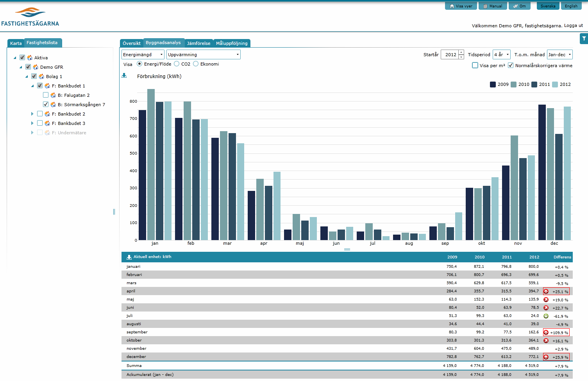The width and height of the screenshot is (588, 381).
Task: Select the Energi/Flöde radio button
Action: coord(139,64)
